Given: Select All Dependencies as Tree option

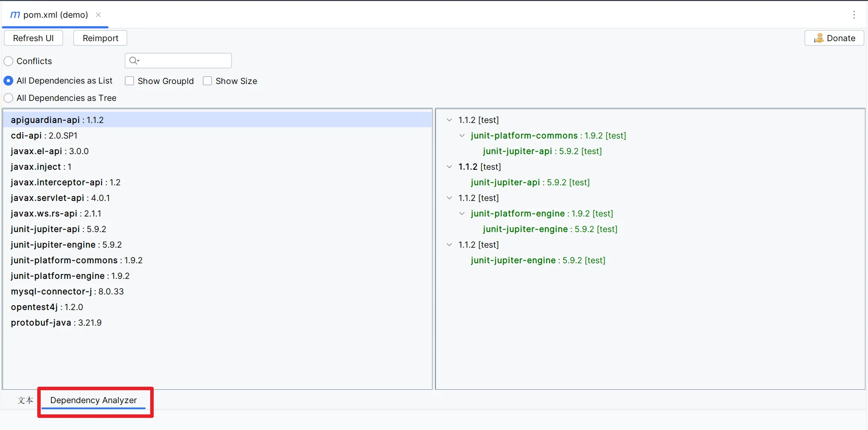Looking at the screenshot, I should pos(9,98).
